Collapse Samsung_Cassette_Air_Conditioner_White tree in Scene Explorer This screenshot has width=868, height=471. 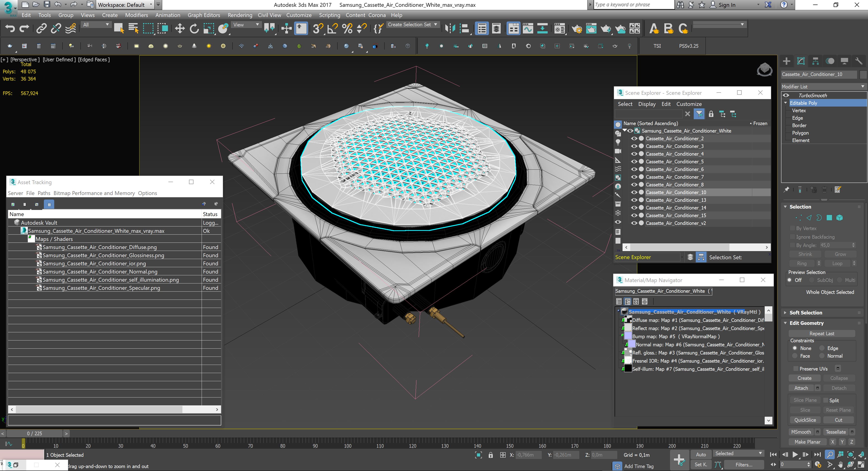[625, 131]
